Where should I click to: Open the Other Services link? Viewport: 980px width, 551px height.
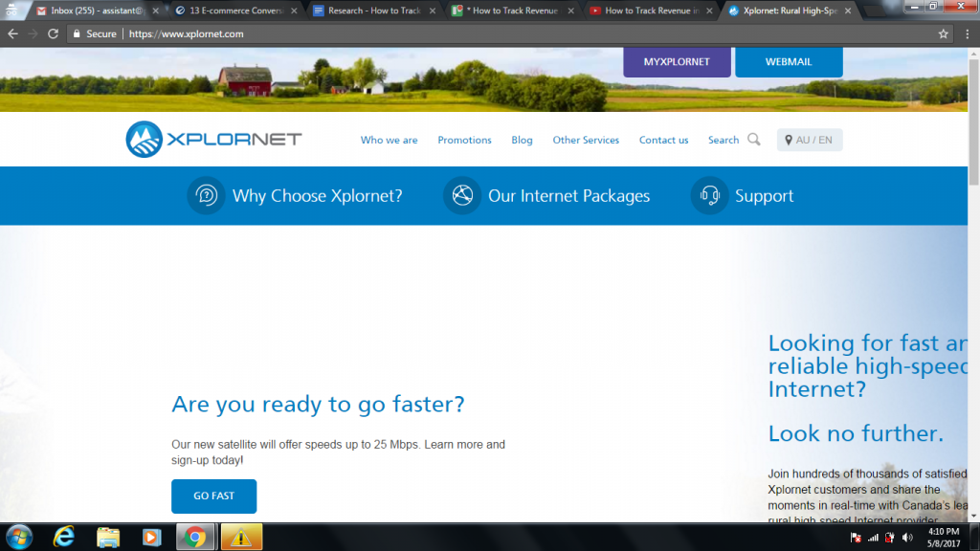tap(586, 140)
